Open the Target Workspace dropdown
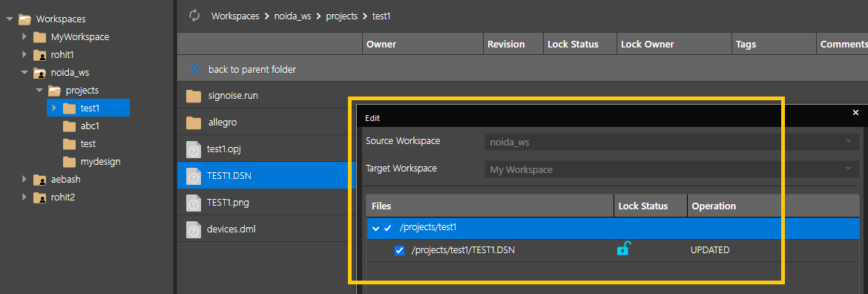 coord(671,169)
